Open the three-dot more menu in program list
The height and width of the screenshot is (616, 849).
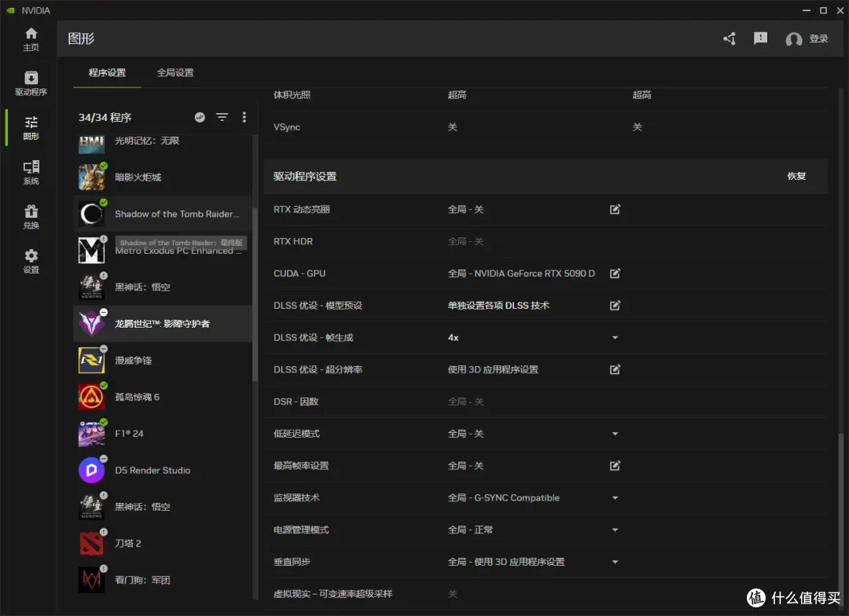244,117
